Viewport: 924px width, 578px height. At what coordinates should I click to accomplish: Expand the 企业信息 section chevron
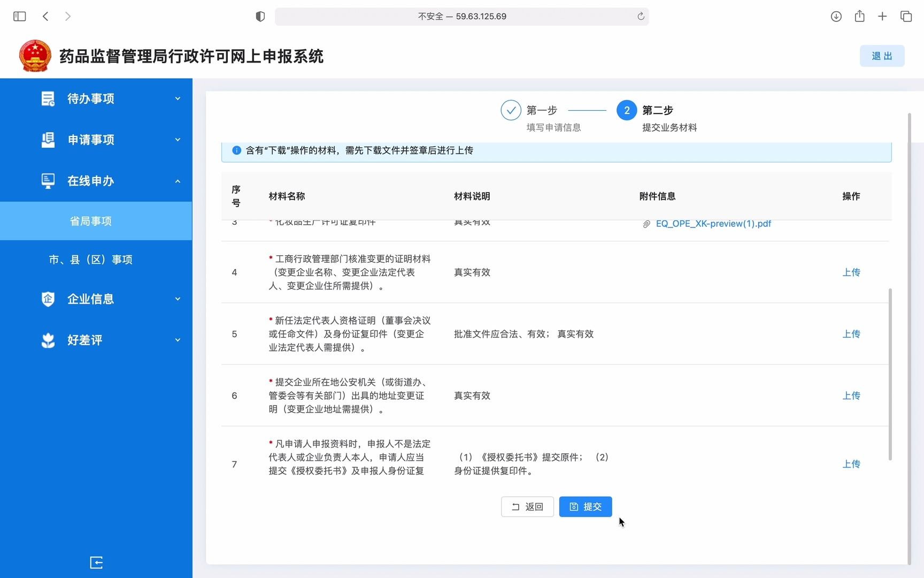pyautogui.click(x=178, y=299)
